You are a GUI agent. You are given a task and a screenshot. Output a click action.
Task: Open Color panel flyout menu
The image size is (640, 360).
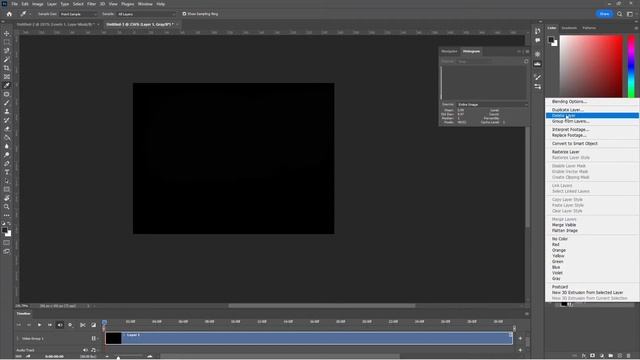click(x=636, y=28)
